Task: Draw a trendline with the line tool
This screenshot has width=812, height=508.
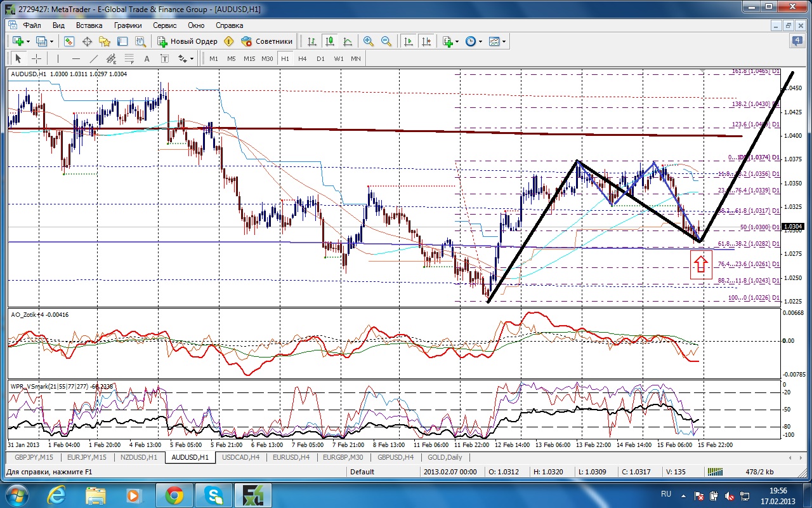Action: tap(94, 58)
